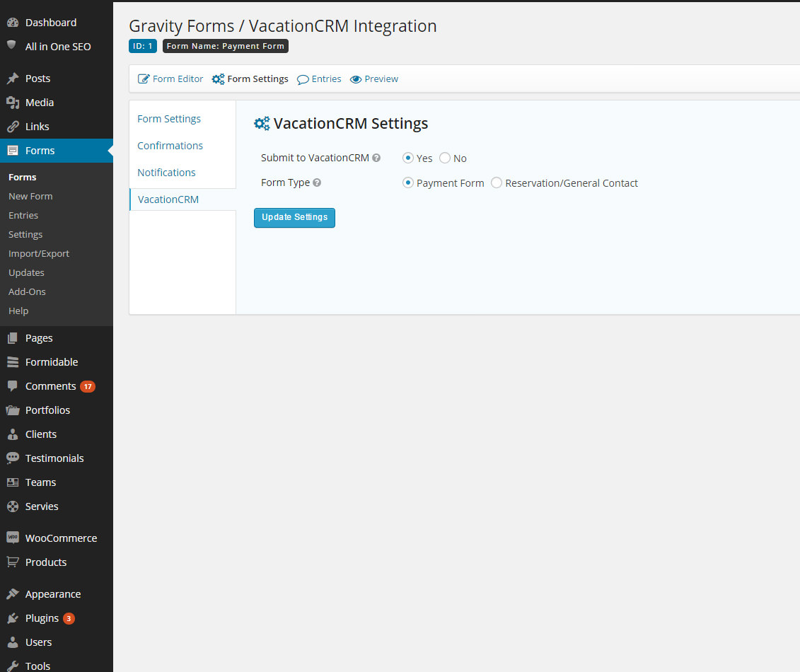This screenshot has height=672, width=800.
Task: Click the Portfolios folder icon
Action: [13, 410]
